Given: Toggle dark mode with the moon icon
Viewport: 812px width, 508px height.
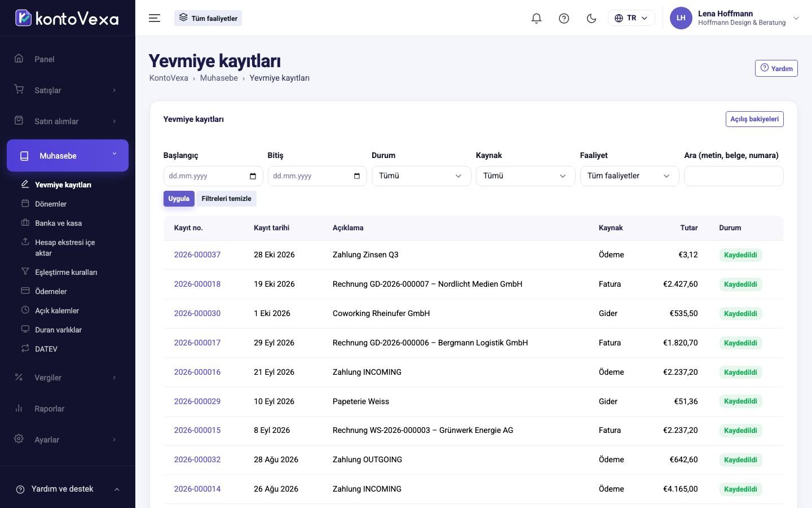Looking at the screenshot, I should click(x=592, y=18).
